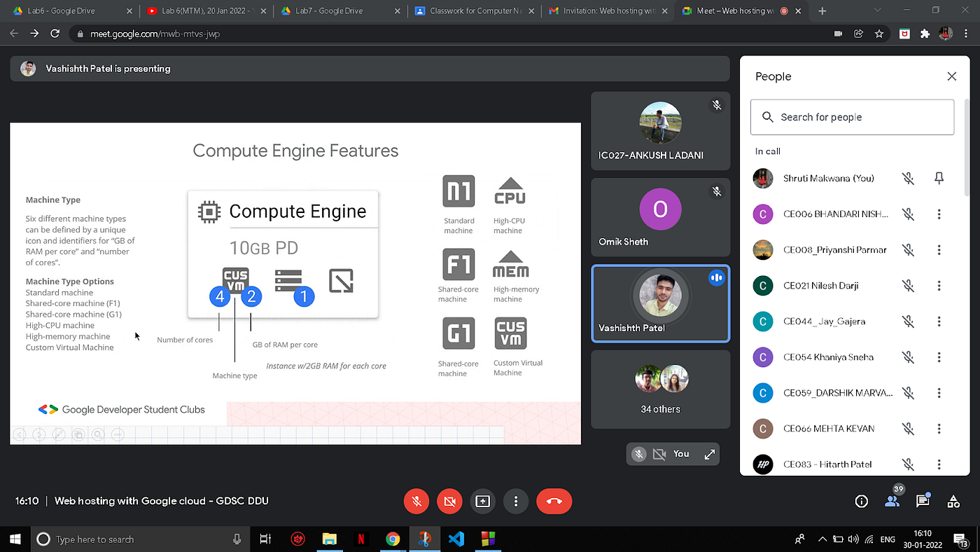Go back in browser
This screenshot has height=552, width=980.
(x=13, y=34)
